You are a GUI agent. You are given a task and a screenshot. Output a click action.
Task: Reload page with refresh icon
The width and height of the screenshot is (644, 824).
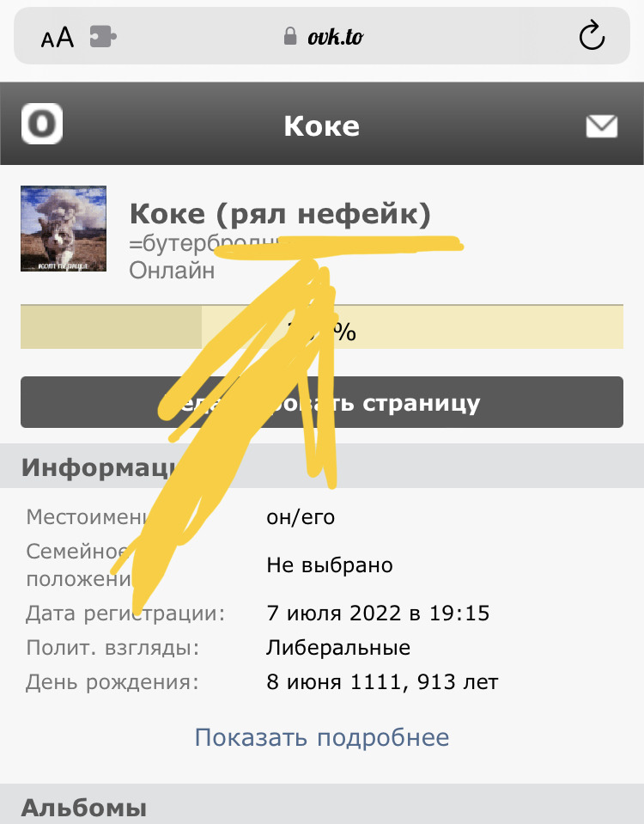592,36
